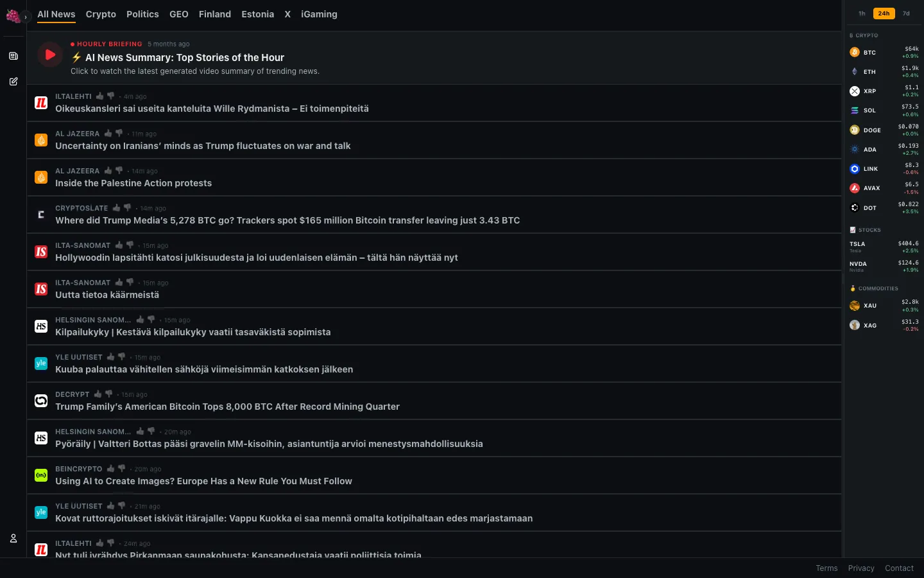Open the Terms footer link
This screenshot has width=924, height=578.
(x=826, y=568)
